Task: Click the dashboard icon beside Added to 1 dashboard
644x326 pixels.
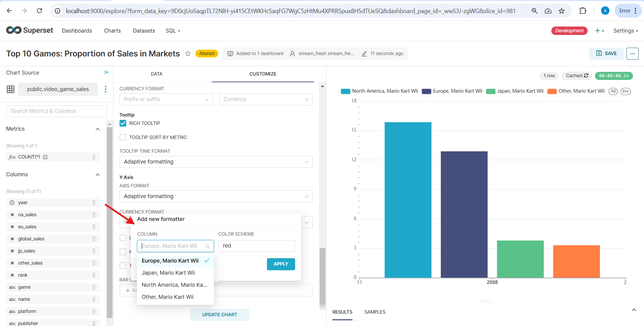Action: (x=230, y=54)
